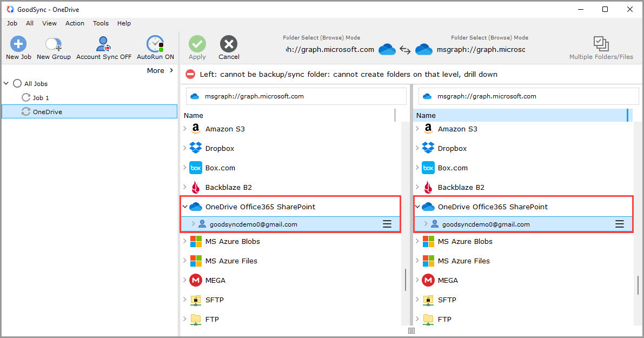This screenshot has height=338, width=644.
Task: Click the New Group toolbar icon
Action: [54, 44]
